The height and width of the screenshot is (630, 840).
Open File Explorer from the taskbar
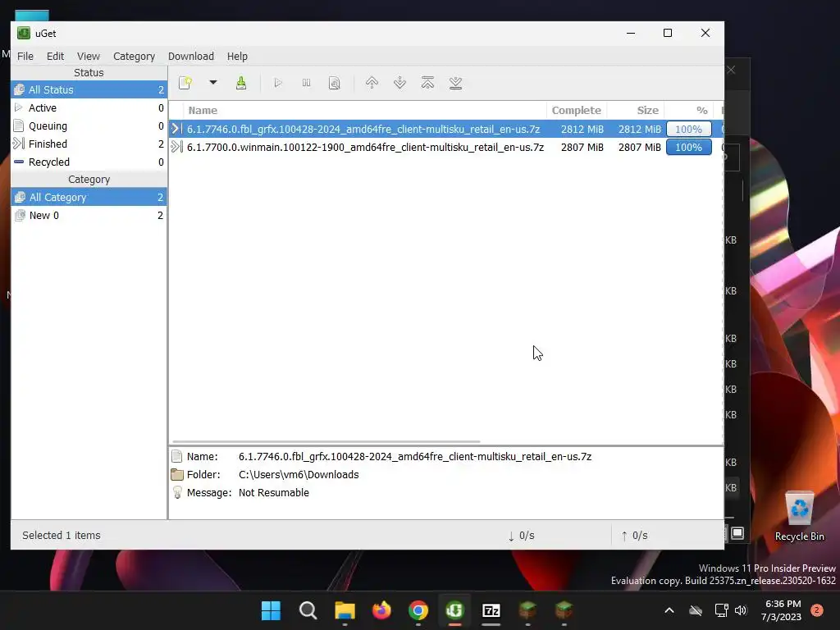click(x=345, y=610)
